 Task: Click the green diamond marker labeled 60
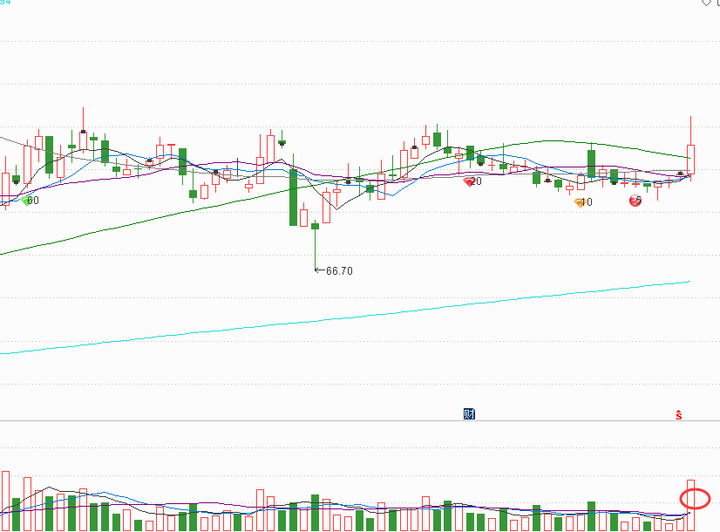pyautogui.click(x=26, y=201)
